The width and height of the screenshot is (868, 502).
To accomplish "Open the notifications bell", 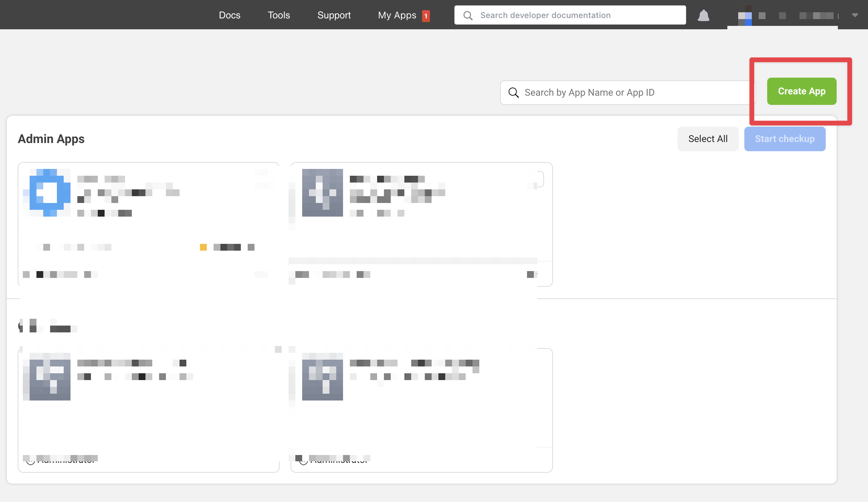I will pos(703,15).
